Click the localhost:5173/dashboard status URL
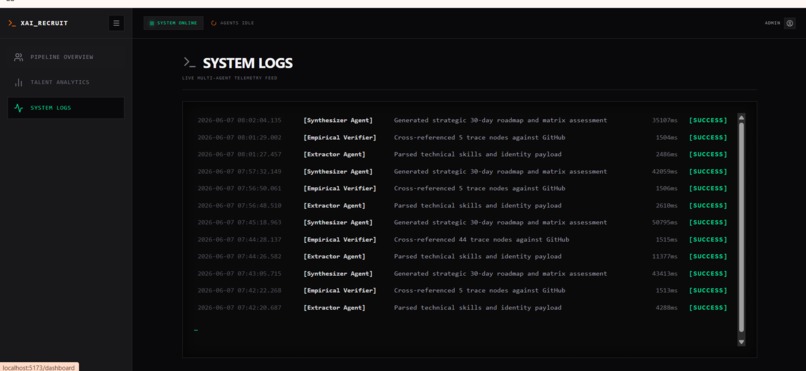Viewport: 806px width, 371px height. coord(39,367)
